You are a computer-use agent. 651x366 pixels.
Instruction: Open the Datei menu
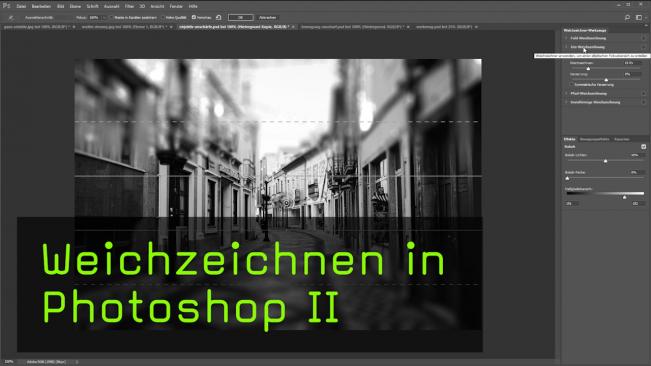tap(21, 6)
